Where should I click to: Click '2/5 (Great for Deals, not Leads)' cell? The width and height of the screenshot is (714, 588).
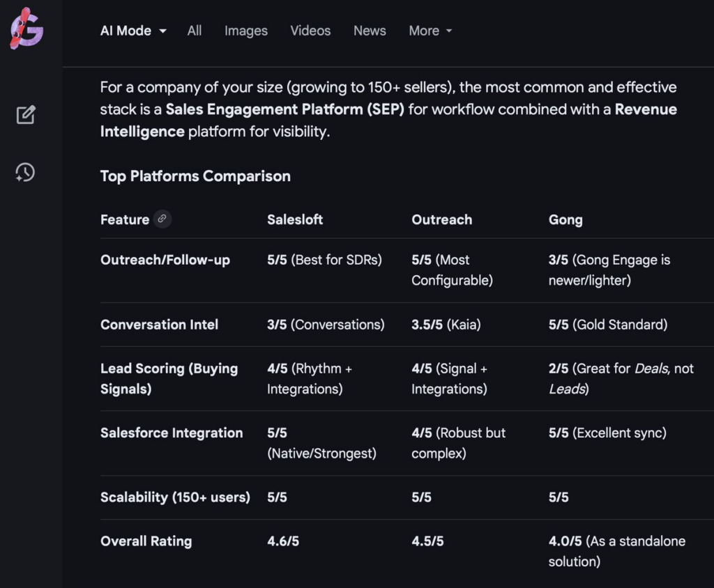click(x=621, y=379)
